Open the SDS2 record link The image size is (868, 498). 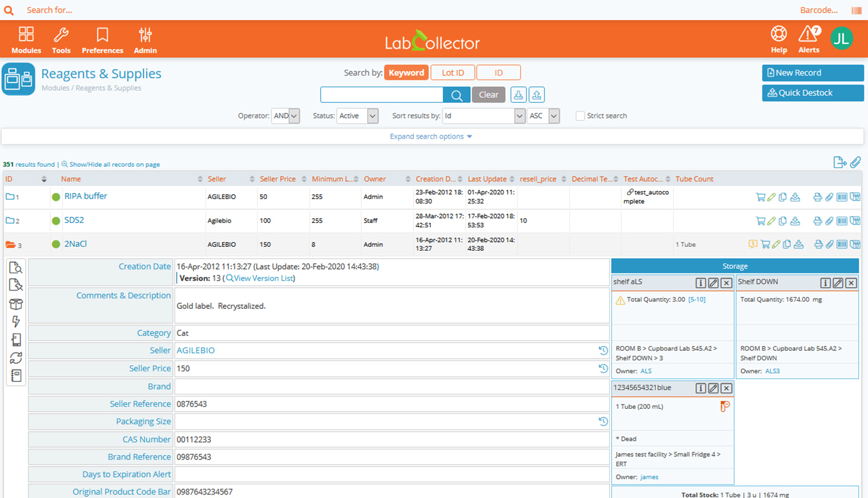coord(74,220)
